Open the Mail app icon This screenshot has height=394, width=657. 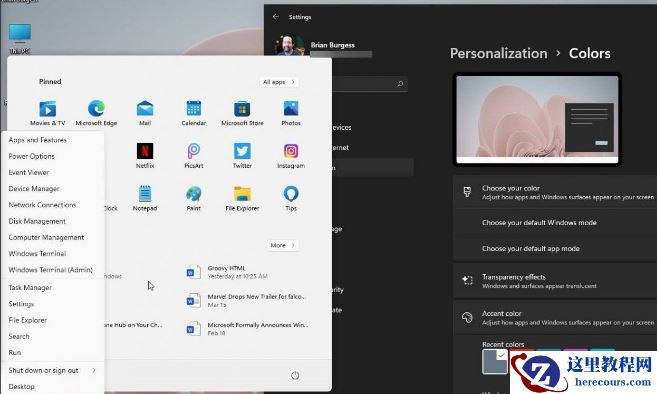145,109
